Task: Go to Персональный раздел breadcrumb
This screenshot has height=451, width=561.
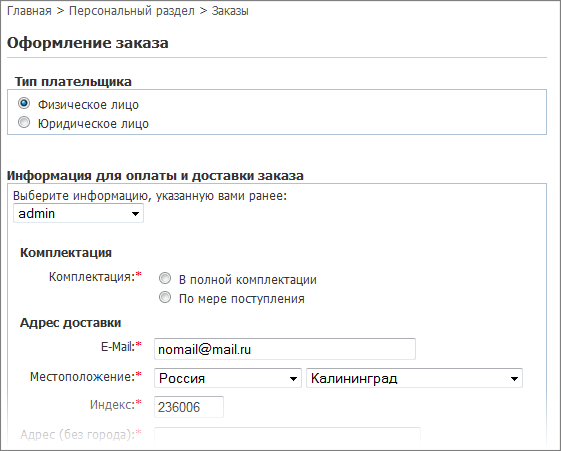Action: tap(132, 11)
